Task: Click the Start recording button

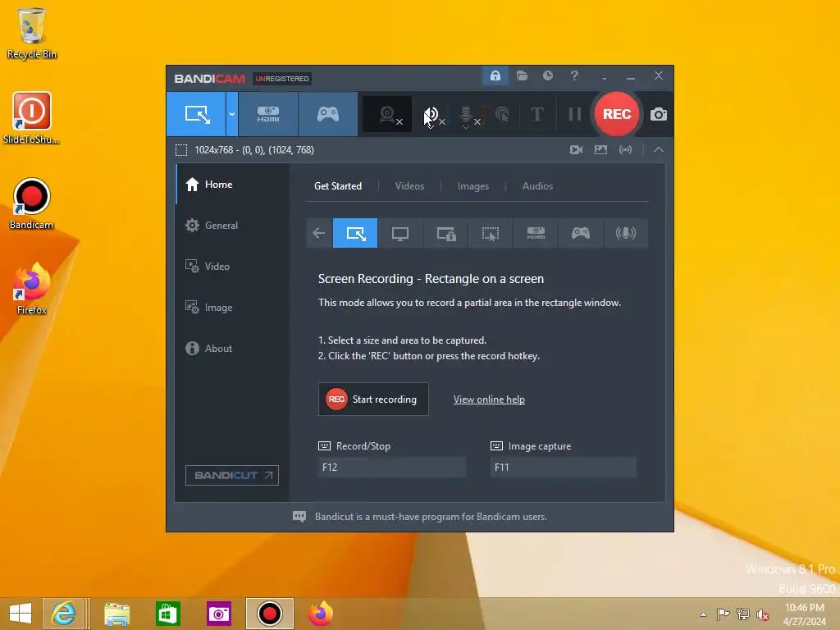Action: (373, 399)
